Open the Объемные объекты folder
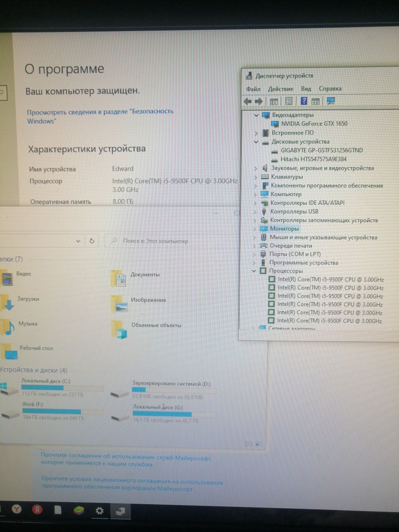The width and height of the screenshot is (399, 532). tap(146, 329)
